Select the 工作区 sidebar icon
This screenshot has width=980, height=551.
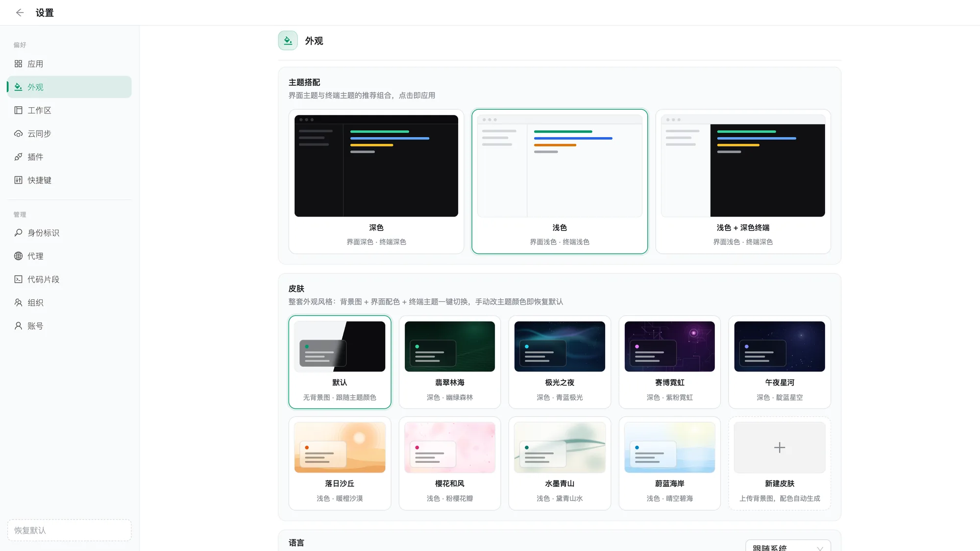coord(18,110)
